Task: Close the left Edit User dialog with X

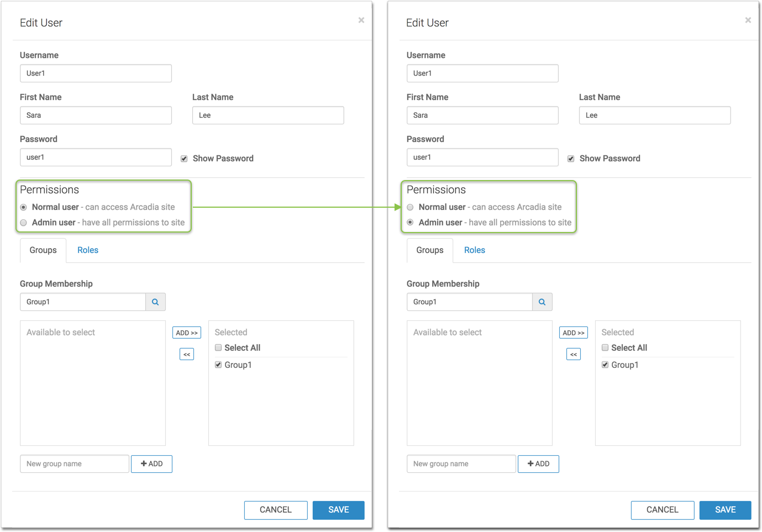Action: [361, 20]
